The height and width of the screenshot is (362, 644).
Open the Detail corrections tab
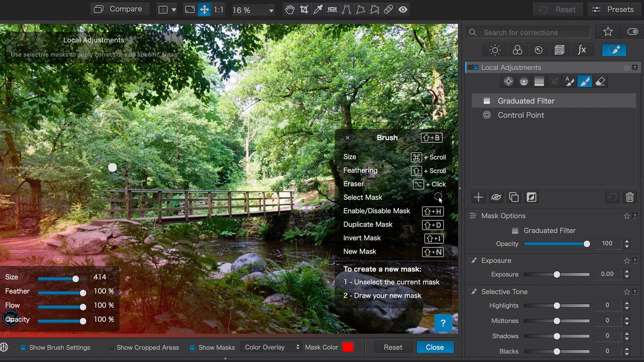coord(539,50)
